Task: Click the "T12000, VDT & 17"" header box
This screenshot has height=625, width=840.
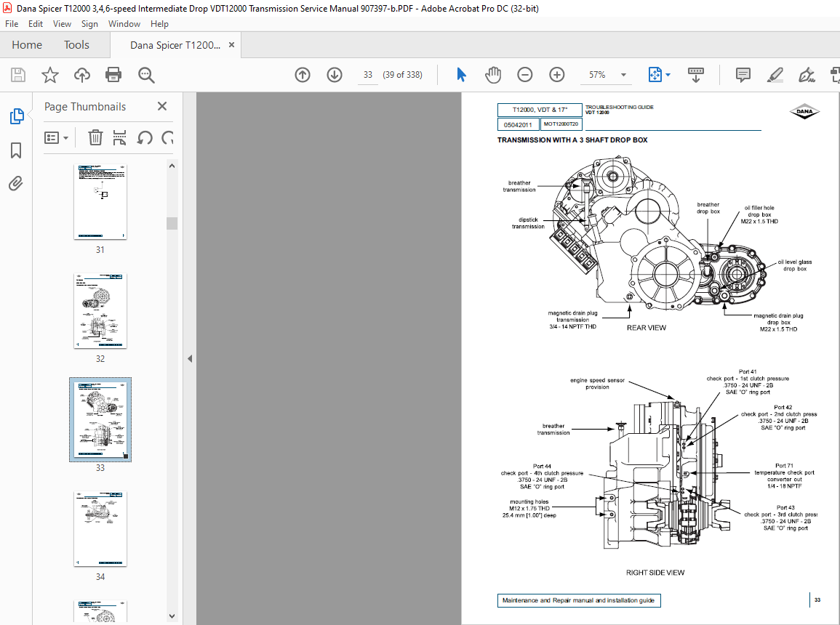Action: click(x=540, y=110)
